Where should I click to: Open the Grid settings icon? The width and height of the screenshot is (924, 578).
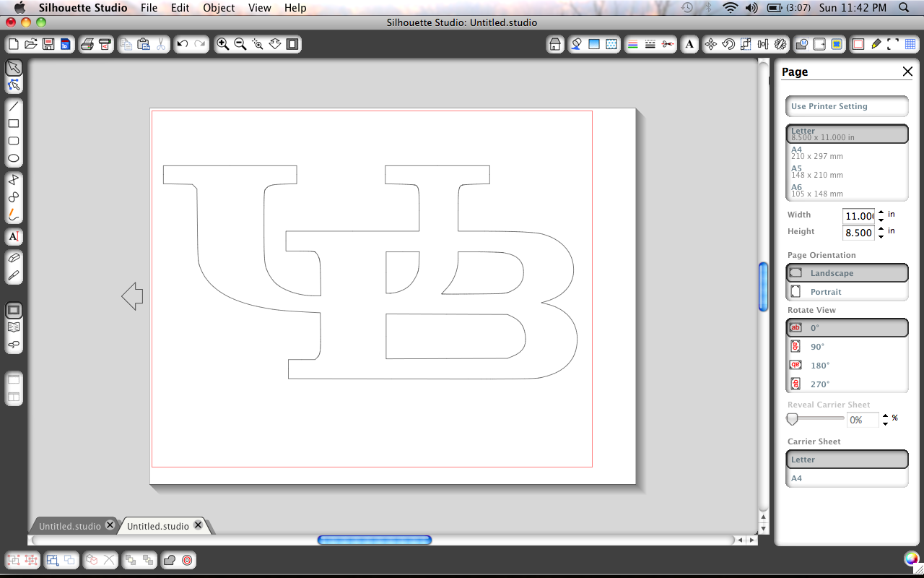pos(910,44)
